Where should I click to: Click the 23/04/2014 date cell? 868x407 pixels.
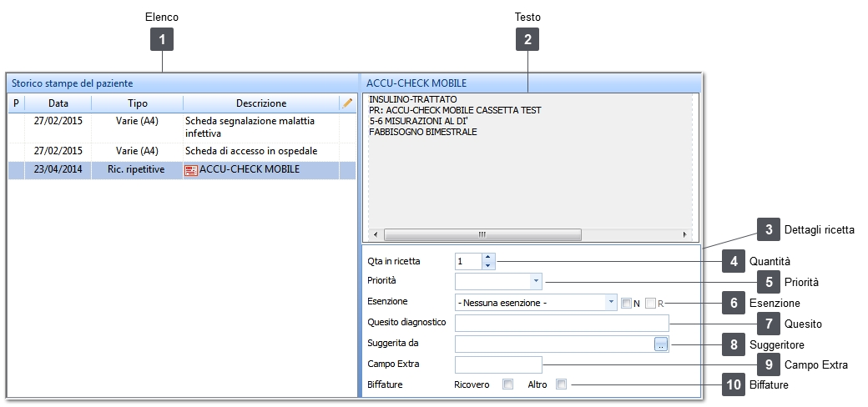pos(58,170)
